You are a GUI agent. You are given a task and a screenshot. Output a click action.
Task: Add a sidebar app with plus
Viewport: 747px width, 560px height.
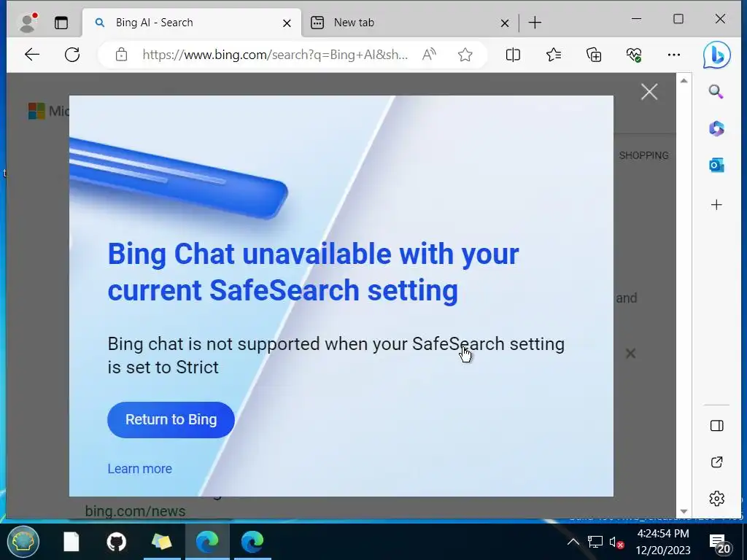pyautogui.click(x=716, y=205)
